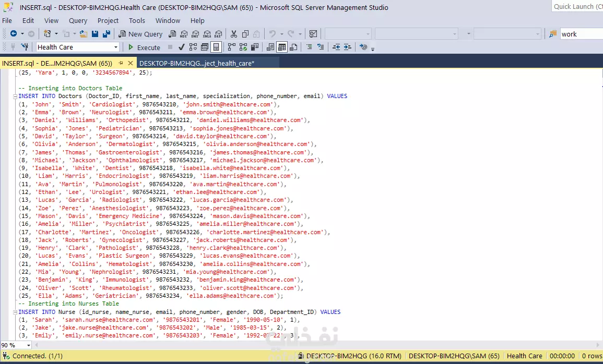Image resolution: width=603 pixels, height=364 pixels.
Task: Open the Navigate Backward history dropdown arrow
Action: click(x=22, y=34)
